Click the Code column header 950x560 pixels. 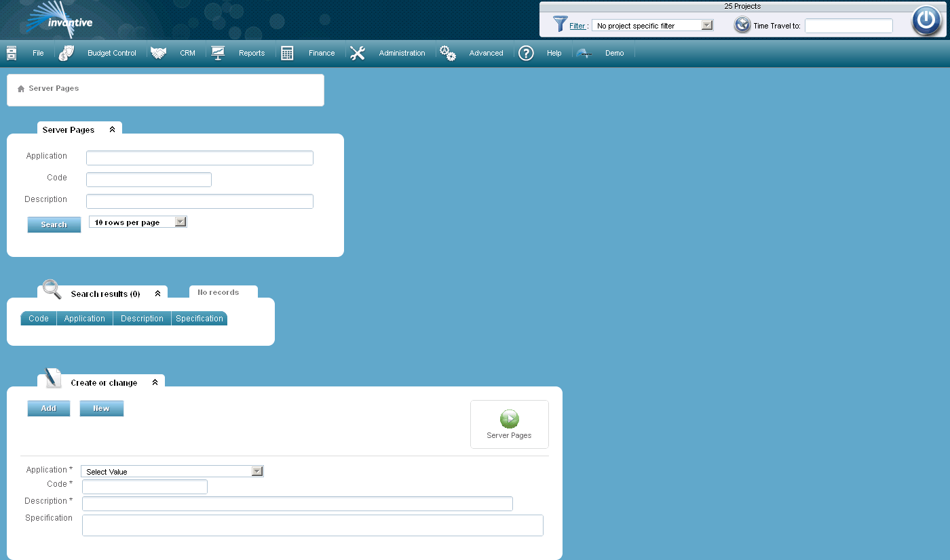click(38, 318)
